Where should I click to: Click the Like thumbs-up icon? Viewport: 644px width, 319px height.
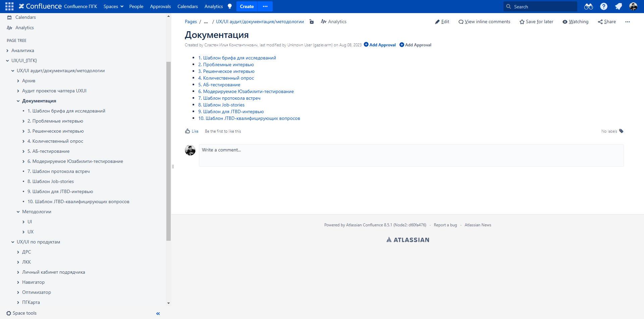pos(187,131)
